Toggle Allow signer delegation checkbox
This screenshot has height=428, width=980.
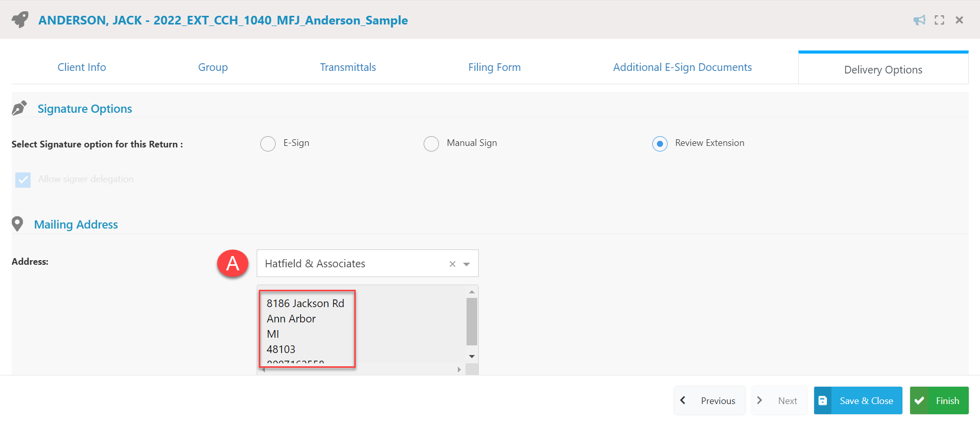point(23,180)
